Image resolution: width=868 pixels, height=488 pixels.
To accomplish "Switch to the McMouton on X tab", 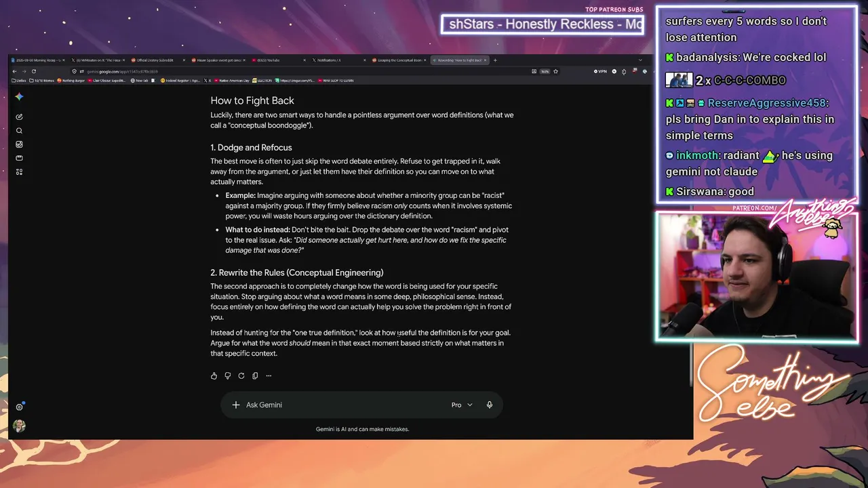I will [x=98, y=60].
